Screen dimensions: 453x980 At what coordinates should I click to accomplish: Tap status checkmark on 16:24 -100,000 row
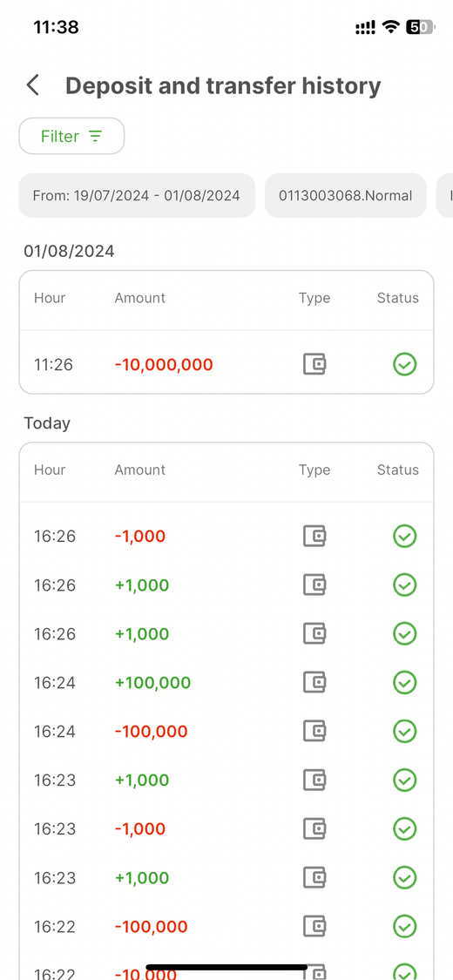[405, 731]
